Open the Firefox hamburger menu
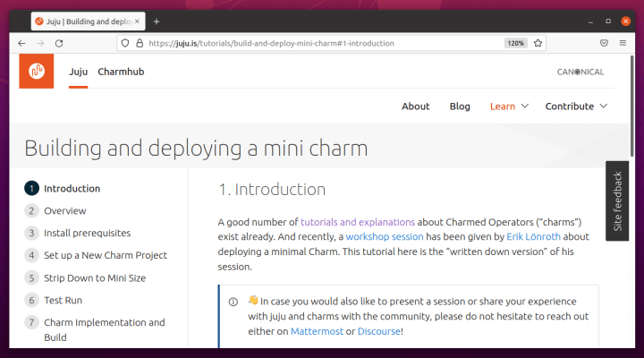 [623, 43]
